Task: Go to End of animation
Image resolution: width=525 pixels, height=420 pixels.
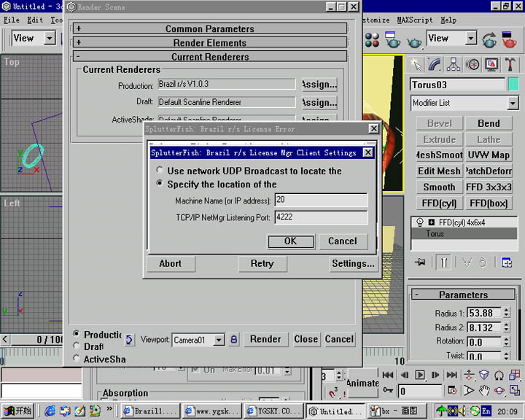Action: [451, 375]
